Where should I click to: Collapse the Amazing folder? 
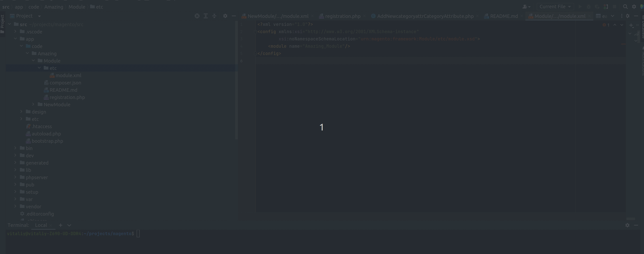(27, 53)
